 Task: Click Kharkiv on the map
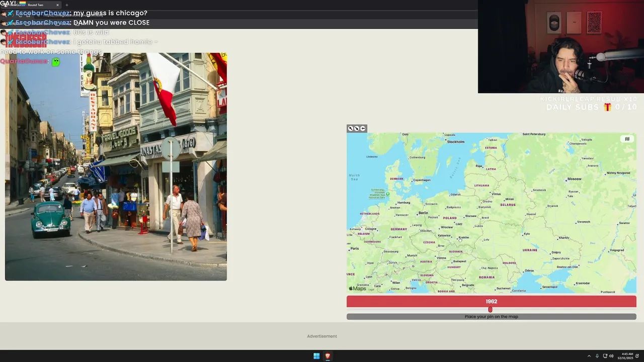tap(564, 238)
